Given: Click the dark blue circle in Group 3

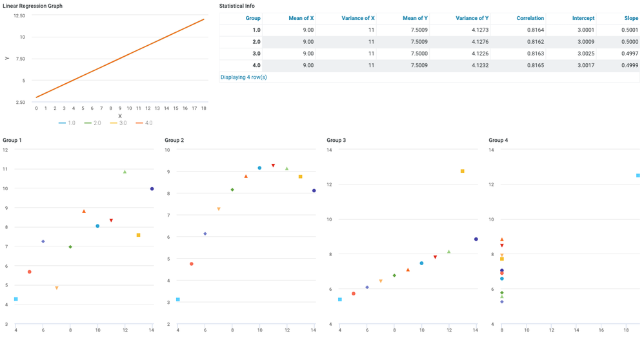Looking at the screenshot, I should [476, 239].
